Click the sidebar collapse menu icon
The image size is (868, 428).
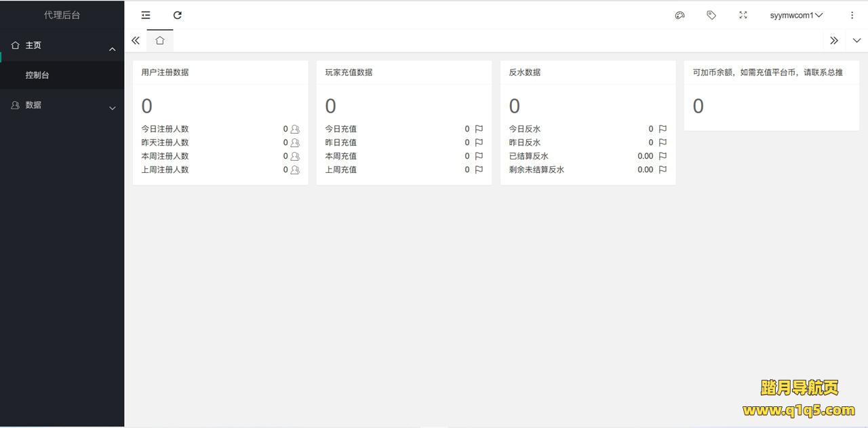146,15
